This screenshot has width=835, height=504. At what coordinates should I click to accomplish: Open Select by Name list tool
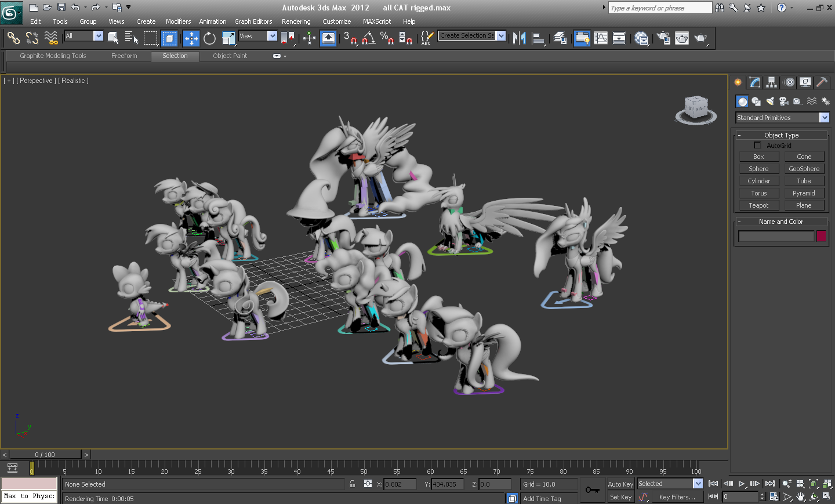coord(132,38)
